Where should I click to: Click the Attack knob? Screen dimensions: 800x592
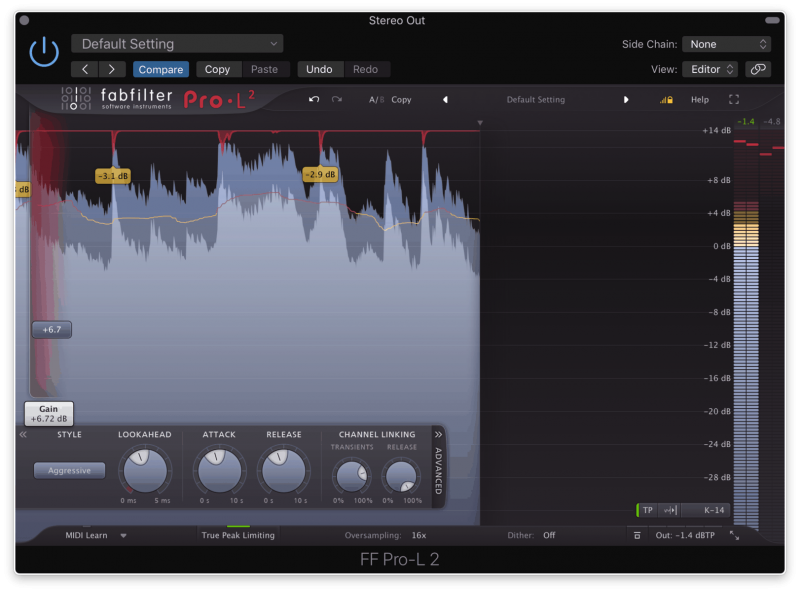point(219,471)
